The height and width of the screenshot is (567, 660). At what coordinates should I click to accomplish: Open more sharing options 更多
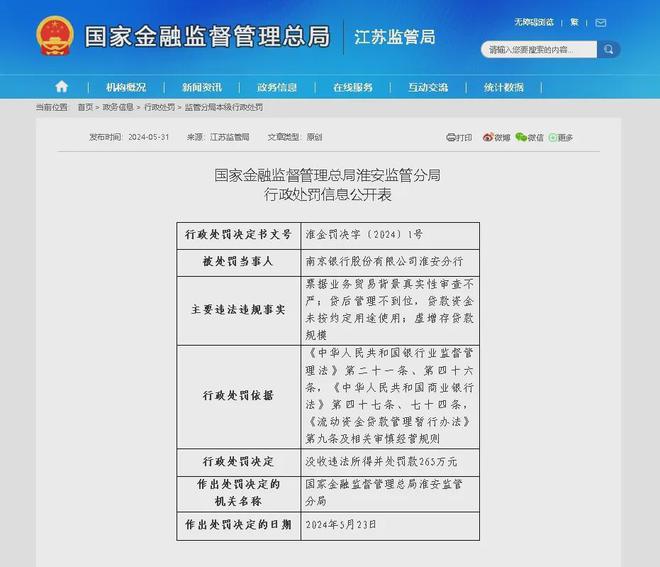pyautogui.click(x=561, y=137)
